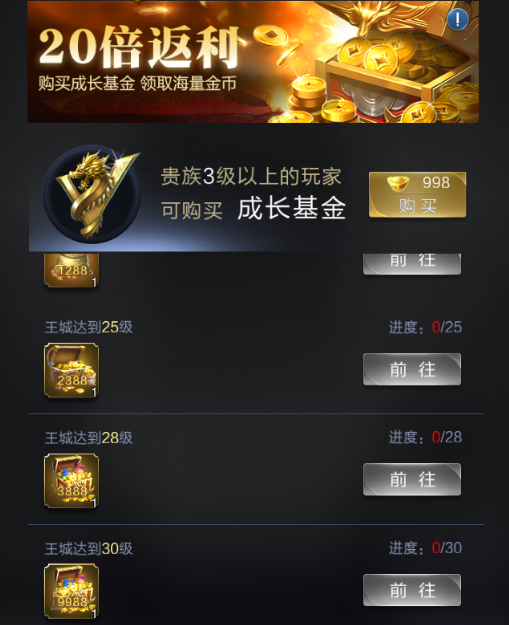Click the golden dragon VIP emblem

coord(92,194)
